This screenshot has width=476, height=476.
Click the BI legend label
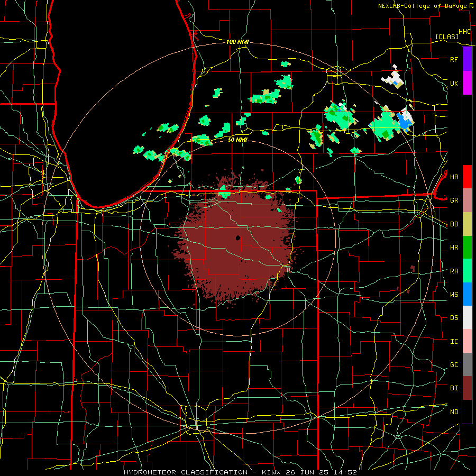[x=454, y=388]
